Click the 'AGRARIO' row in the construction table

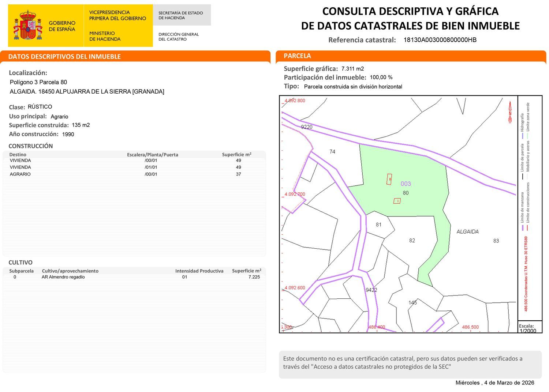point(134,174)
